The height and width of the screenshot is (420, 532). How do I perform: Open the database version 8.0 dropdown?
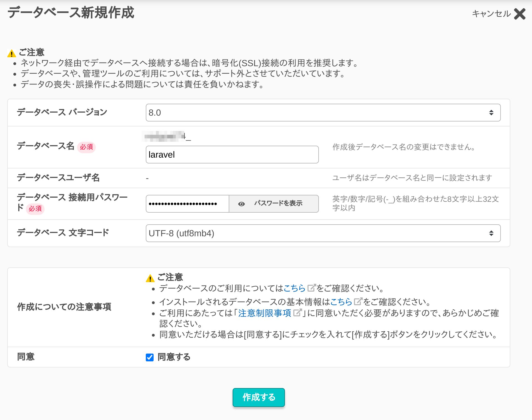[323, 113]
